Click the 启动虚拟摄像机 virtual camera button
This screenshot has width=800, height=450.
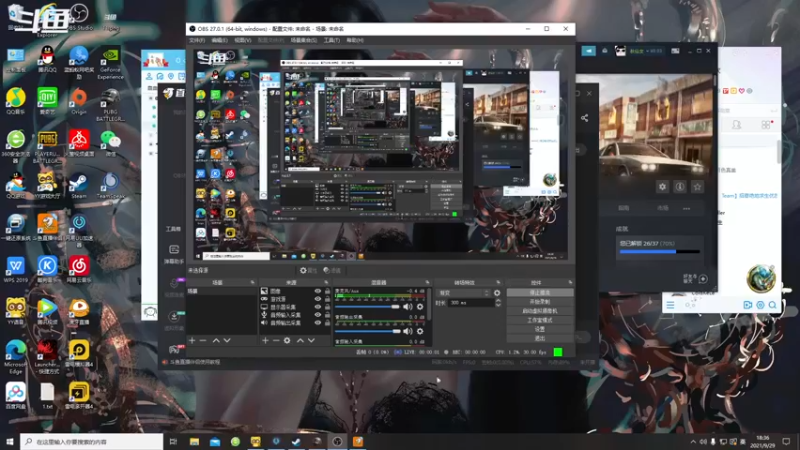tap(540, 311)
